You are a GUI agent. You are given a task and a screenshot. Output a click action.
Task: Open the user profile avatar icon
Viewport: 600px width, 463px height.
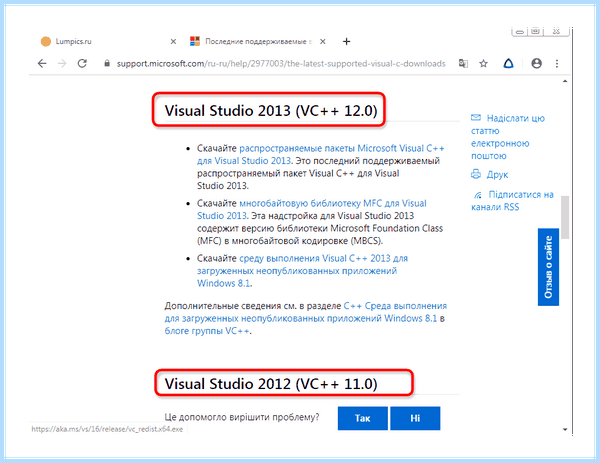536,64
